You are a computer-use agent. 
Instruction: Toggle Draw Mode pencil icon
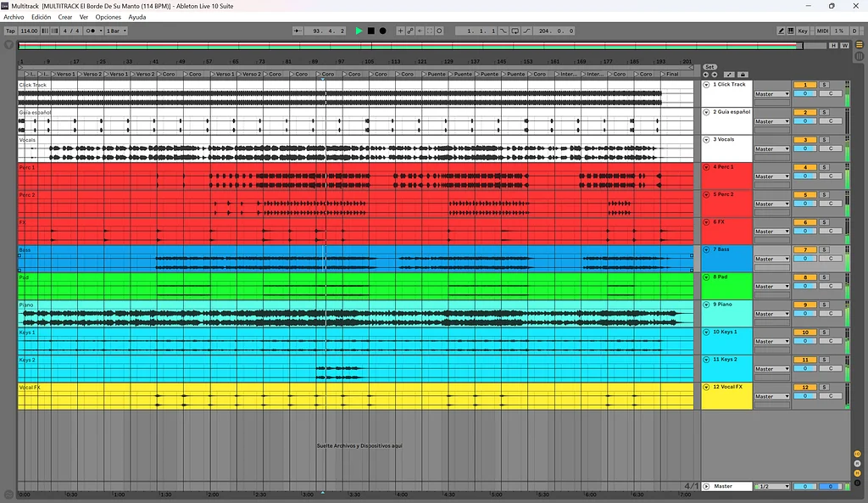781,31
